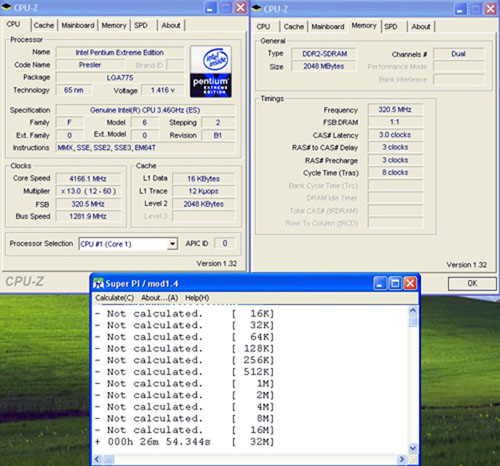
Task: Click the Voltage value 1.416 v
Action: coord(162,90)
